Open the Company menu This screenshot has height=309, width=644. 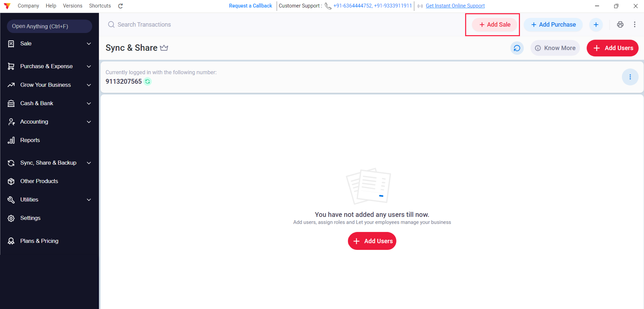pos(28,6)
